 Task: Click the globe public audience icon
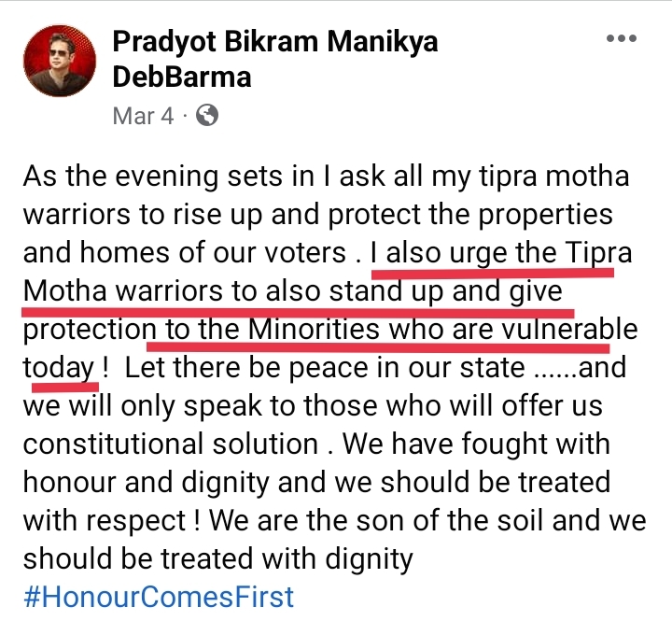point(207,116)
